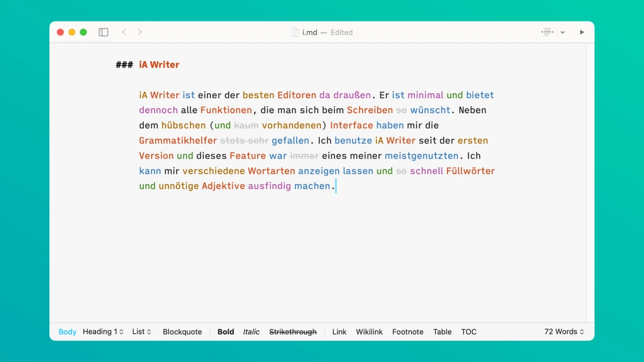
Task: Click the word "verschiedene"
Action: click(214, 171)
